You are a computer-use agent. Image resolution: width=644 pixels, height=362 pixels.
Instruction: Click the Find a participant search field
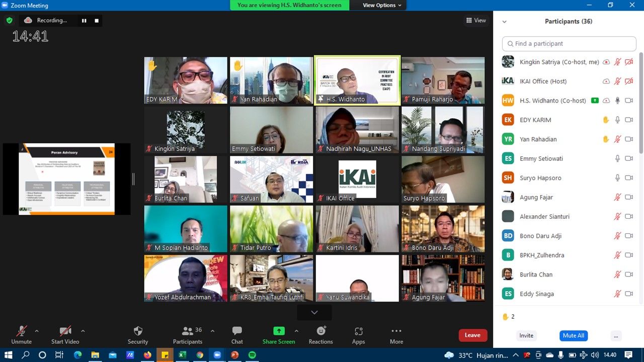click(569, 44)
